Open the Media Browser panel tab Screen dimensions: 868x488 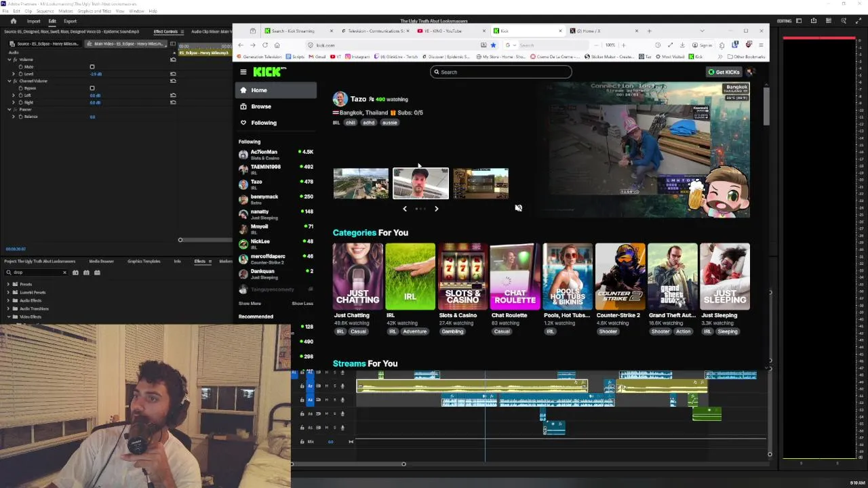coord(101,262)
